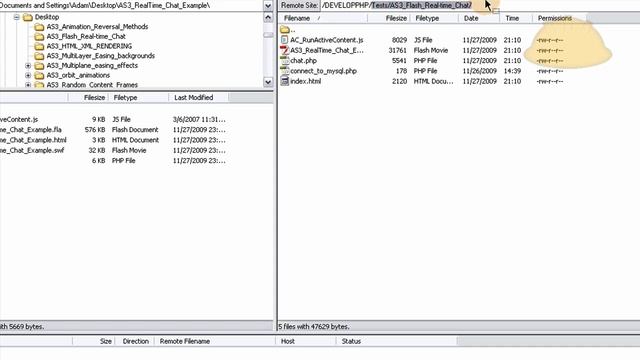The height and width of the screenshot is (360, 640).
Task: Sort remote files by Time column
Action: pos(516,18)
